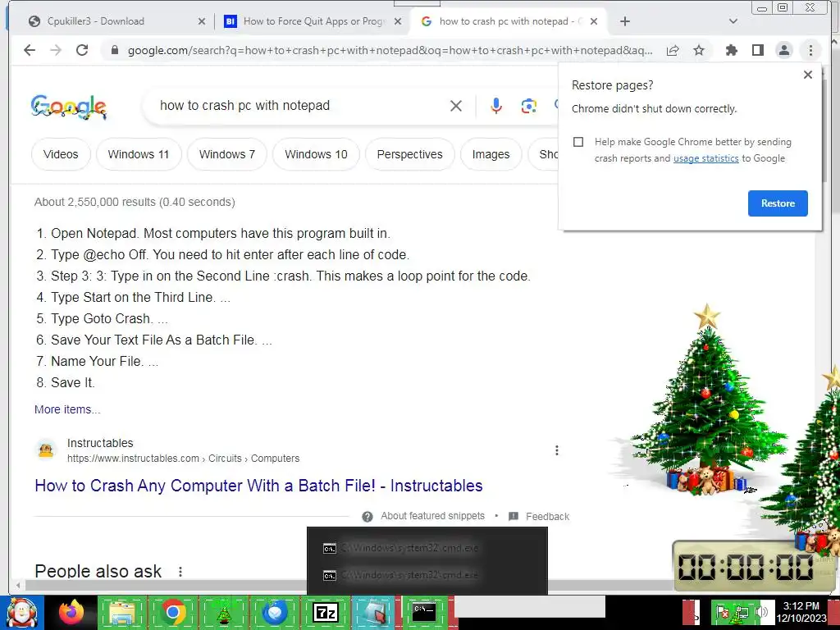Filter results by Windows 7
The image size is (840, 630).
227,155
